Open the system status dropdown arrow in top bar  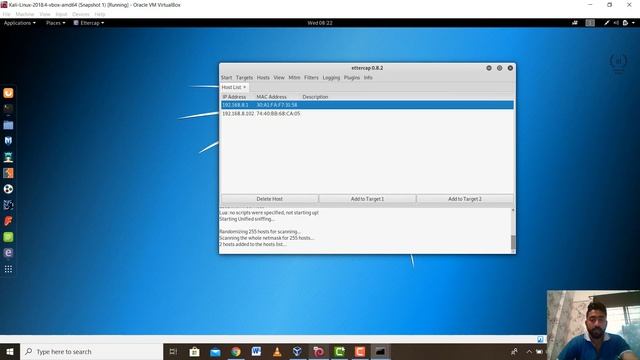click(633, 23)
